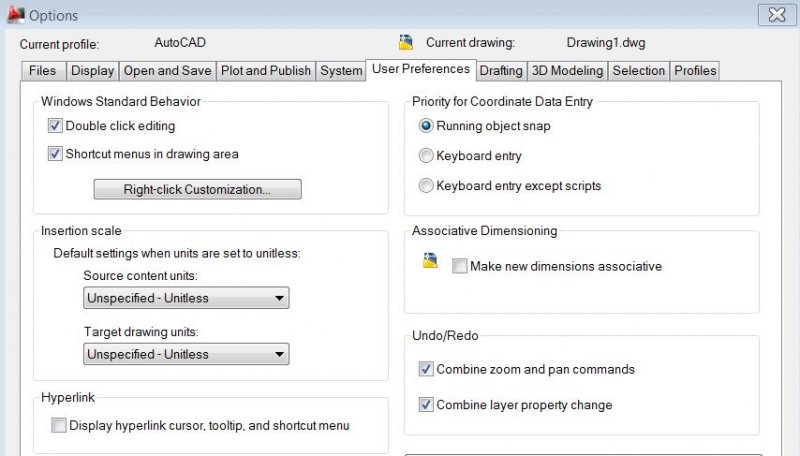The height and width of the screenshot is (456, 800).
Task: Switch to the System tab
Action: click(341, 70)
